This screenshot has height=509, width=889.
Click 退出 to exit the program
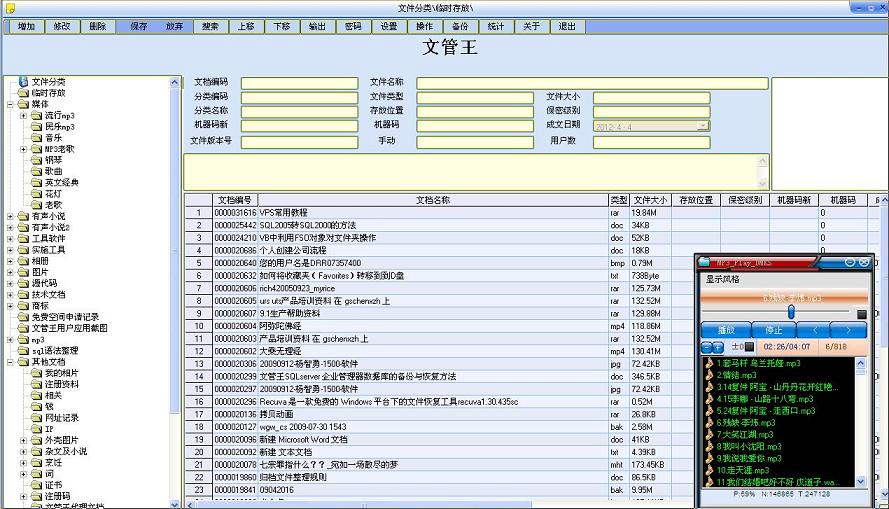point(568,26)
